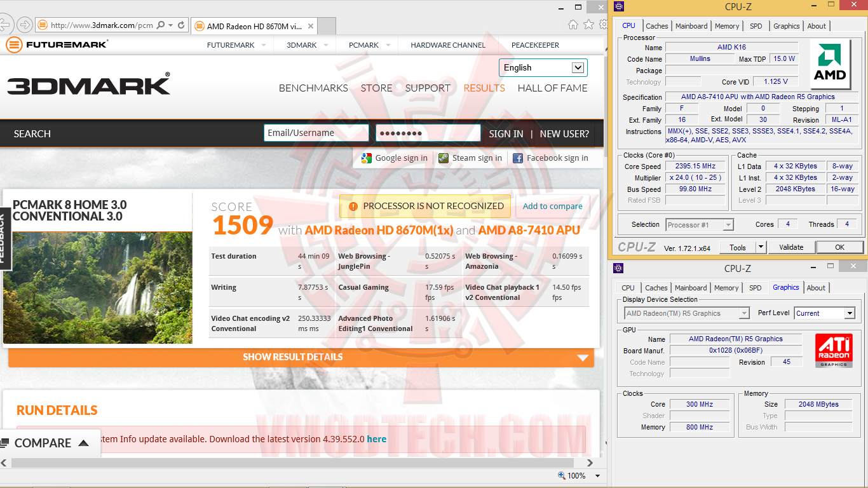This screenshot has width=868, height=488.
Task: Close the AMD Radeon HD 8670M browser tab
Action: click(x=309, y=26)
